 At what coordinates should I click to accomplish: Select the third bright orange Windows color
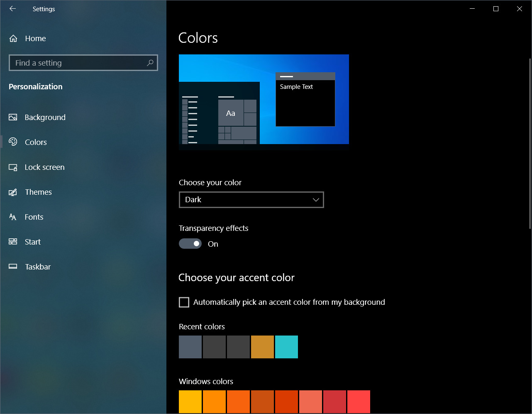238,402
